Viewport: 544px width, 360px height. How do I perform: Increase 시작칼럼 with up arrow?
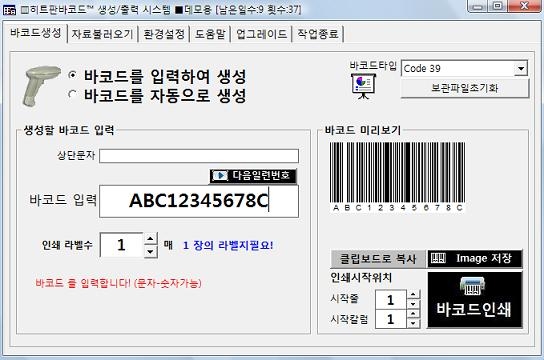pyautogui.click(x=413, y=314)
